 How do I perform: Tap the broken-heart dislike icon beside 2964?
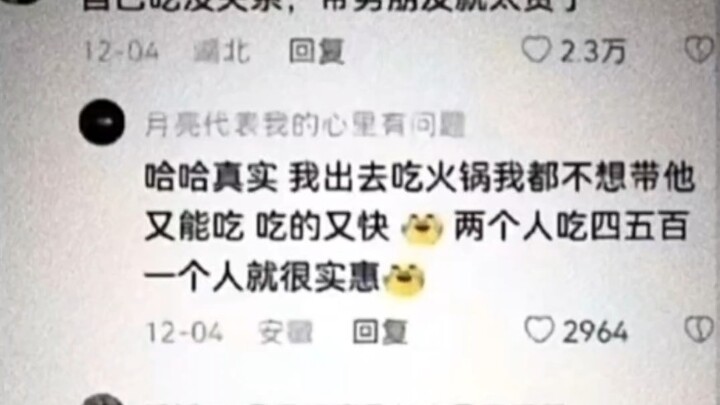[x=699, y=330]
